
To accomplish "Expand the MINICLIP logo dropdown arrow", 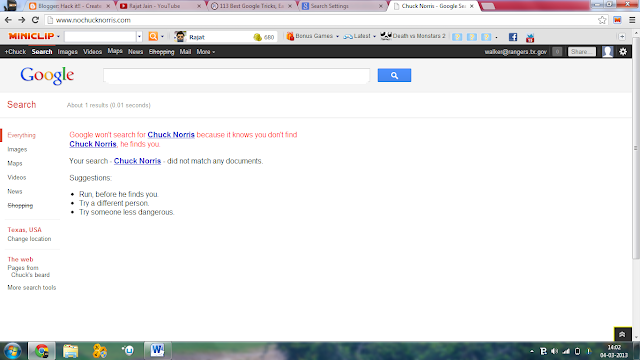I will [58, 36].
